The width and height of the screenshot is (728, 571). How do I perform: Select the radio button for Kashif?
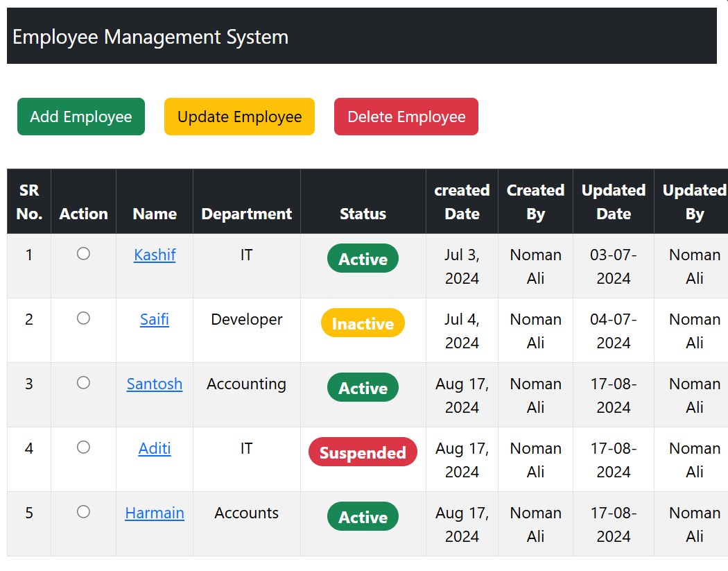click(x=83, y=254)
